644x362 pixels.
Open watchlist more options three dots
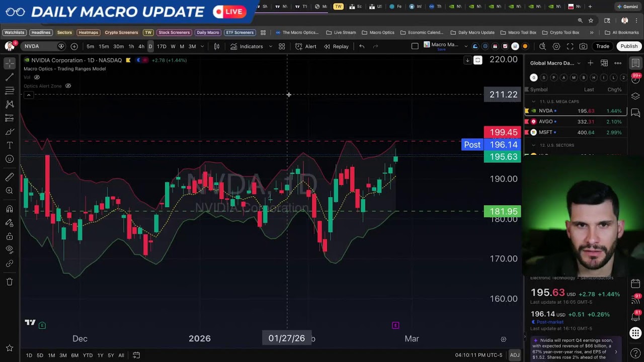point(617,63)
